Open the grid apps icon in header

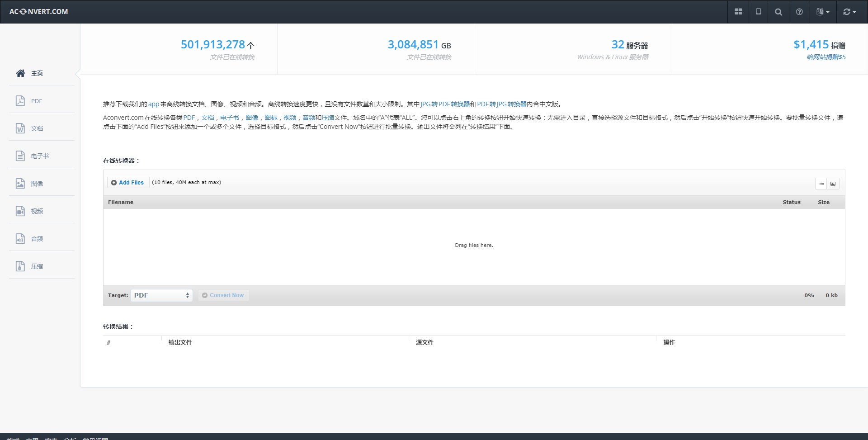(x=738, y=12)
